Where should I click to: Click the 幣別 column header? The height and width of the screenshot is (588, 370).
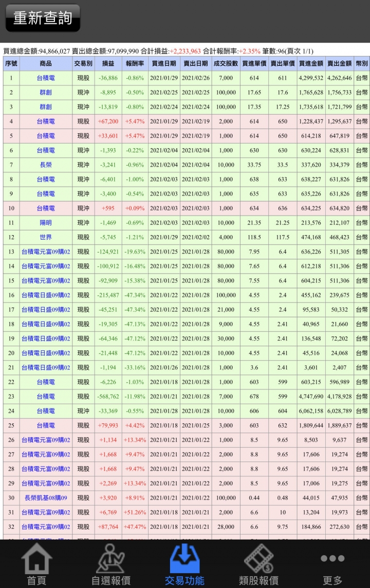(362, 63)
